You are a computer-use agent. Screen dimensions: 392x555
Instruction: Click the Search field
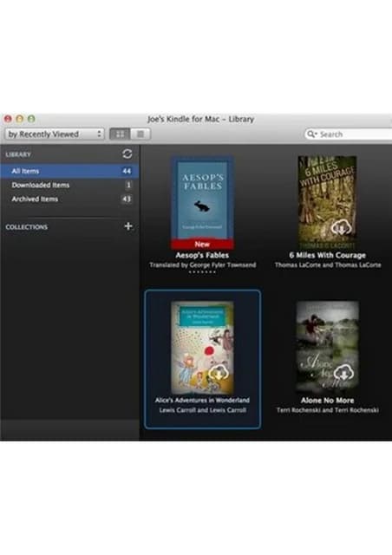(x=348, y=134)
